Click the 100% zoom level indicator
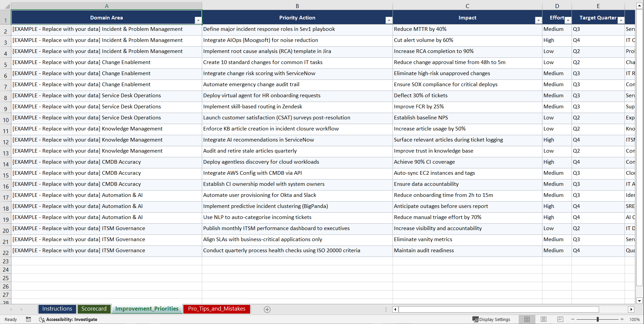 635,319
